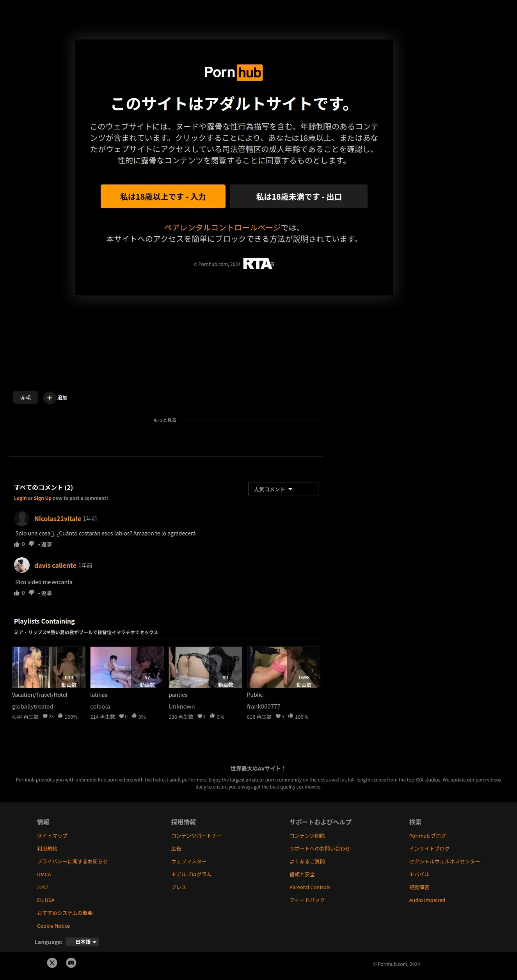Open globallytreated's profile link
The height and width of the screenshot is (980, 517).
(33, 707)
